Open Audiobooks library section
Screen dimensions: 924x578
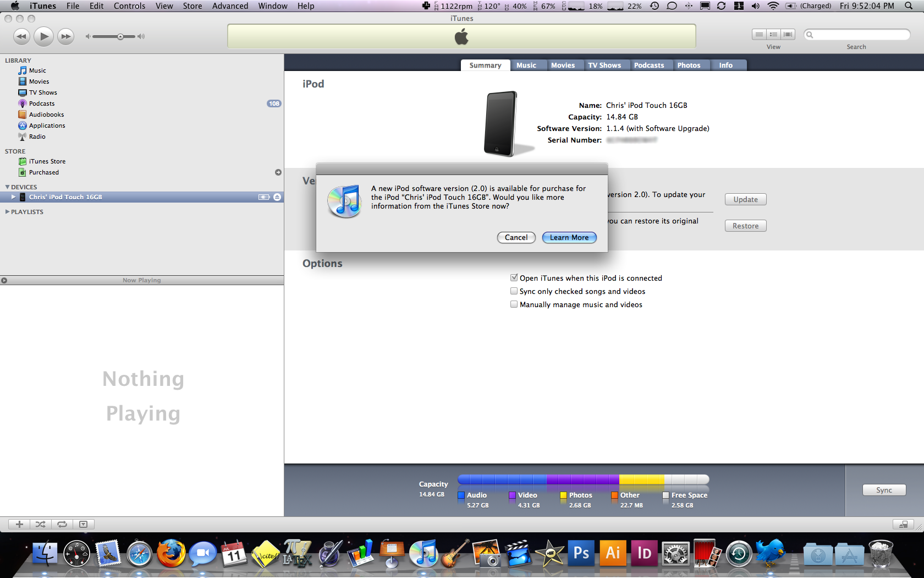[46, 114]
